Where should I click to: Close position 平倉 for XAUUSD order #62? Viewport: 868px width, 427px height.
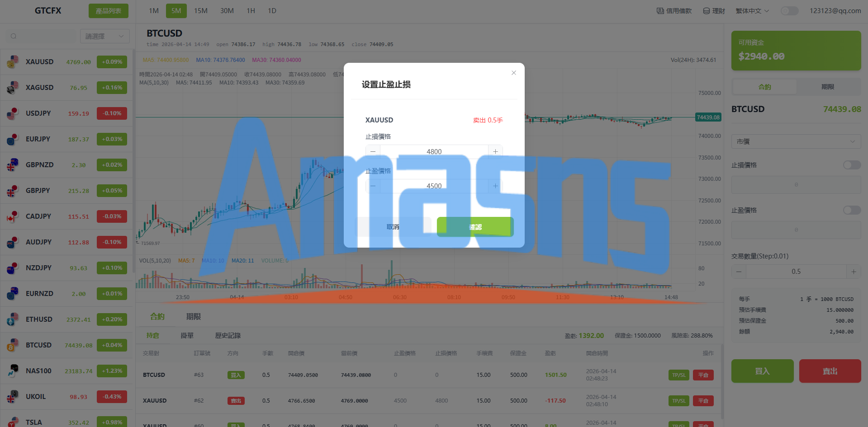(x=703, y=401)
